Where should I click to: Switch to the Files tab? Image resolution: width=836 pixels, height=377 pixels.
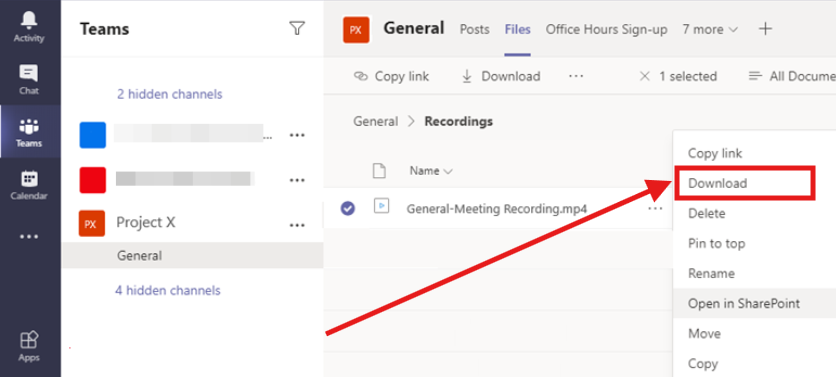click(517, 29)
